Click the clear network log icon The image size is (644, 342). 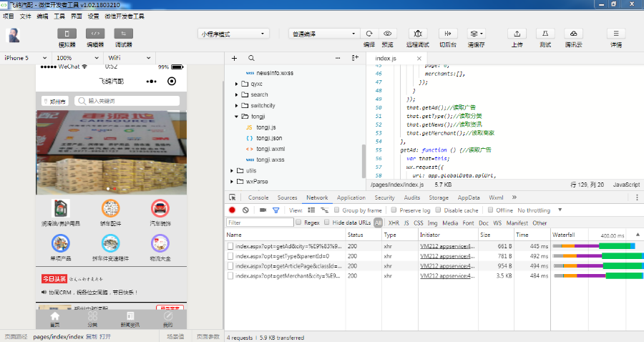(245, 210)
